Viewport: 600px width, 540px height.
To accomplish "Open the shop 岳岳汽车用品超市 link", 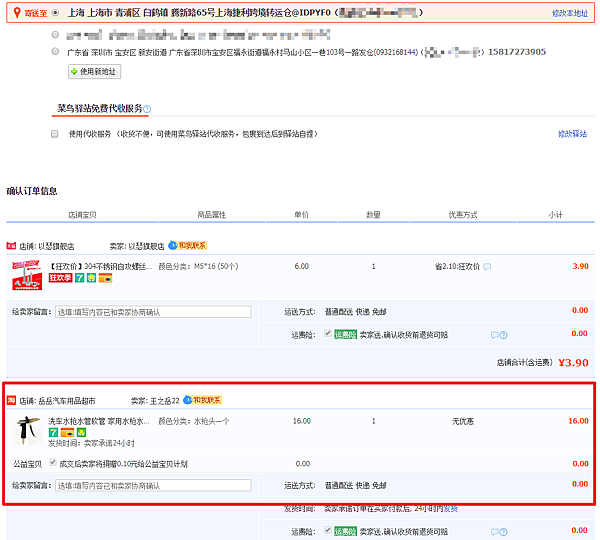I will tap(67, 401).
